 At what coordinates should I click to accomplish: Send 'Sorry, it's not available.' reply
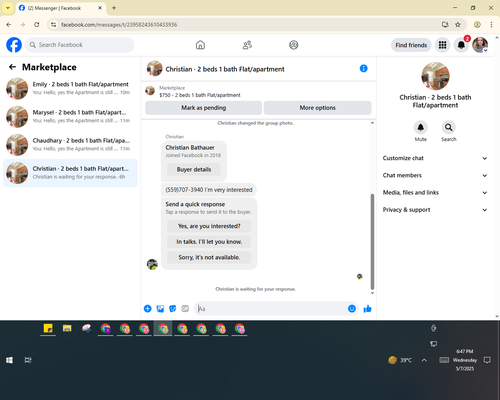[x=209, y=257]
